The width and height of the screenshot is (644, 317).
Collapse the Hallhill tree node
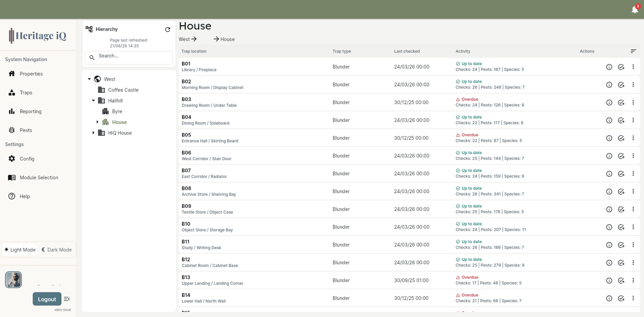coord(93,101)
